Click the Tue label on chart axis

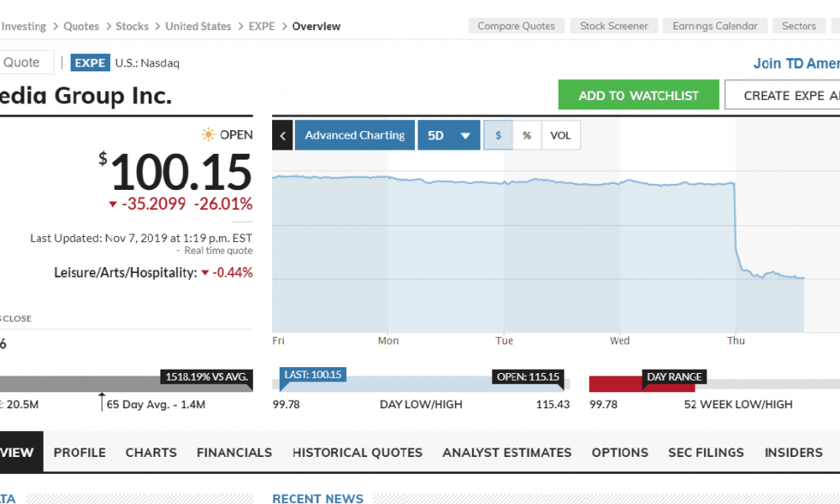point(504,341)
